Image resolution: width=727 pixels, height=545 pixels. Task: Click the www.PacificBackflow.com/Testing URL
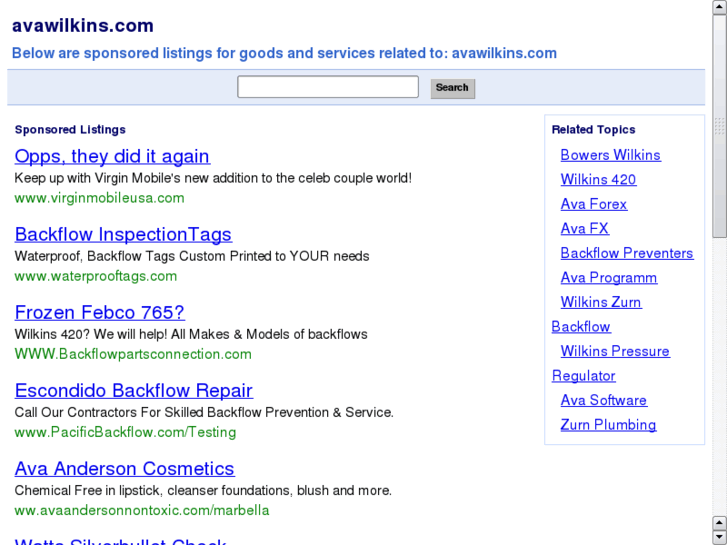click(125, 432)
